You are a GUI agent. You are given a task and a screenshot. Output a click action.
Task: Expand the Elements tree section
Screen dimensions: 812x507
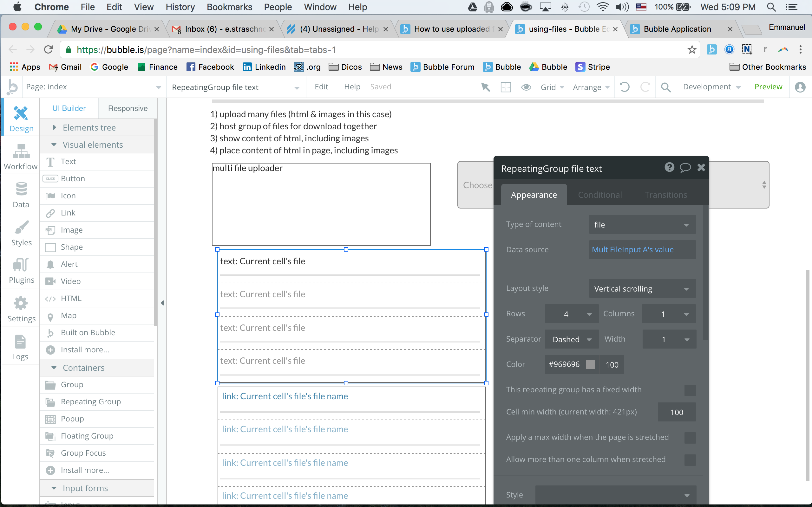point(89,128)
